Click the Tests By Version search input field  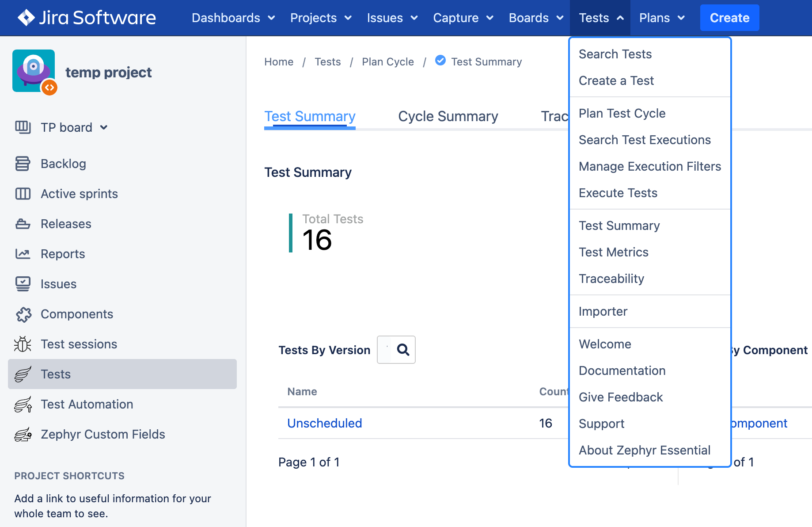(387, 350)
